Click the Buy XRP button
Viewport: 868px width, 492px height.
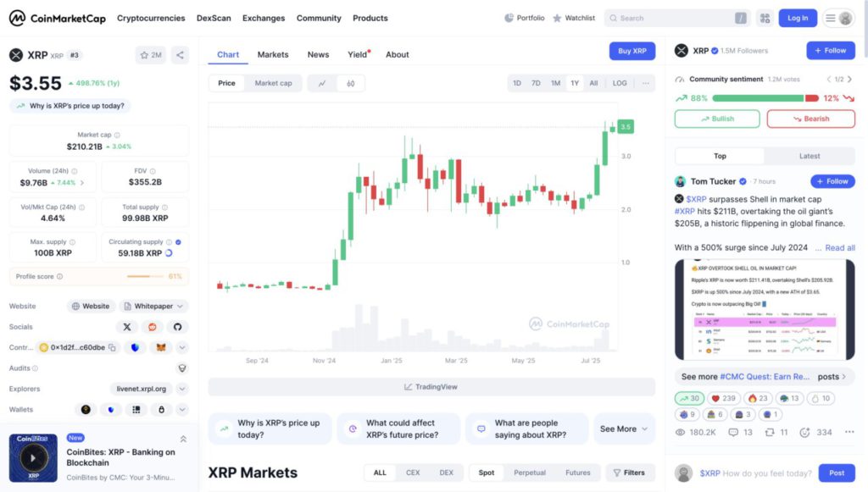(x=632, y=51)
